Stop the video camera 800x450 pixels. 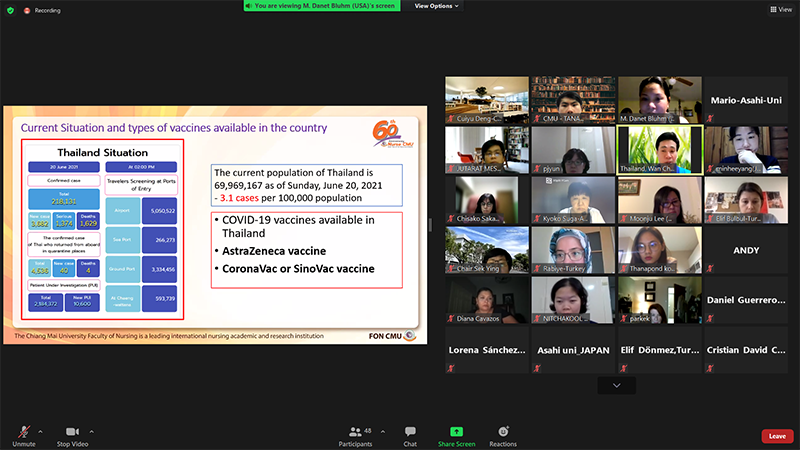pos(72,436)
